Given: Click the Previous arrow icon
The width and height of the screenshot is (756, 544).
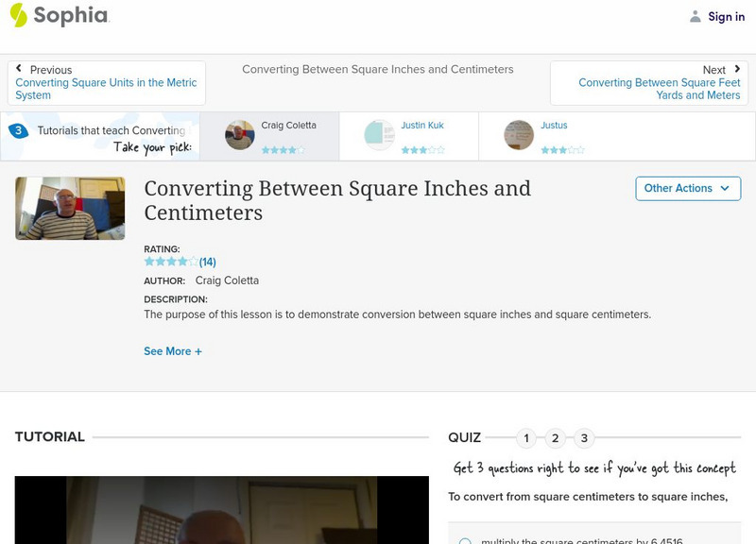Looking at the screenshot, I should click(x=19, y=70).
